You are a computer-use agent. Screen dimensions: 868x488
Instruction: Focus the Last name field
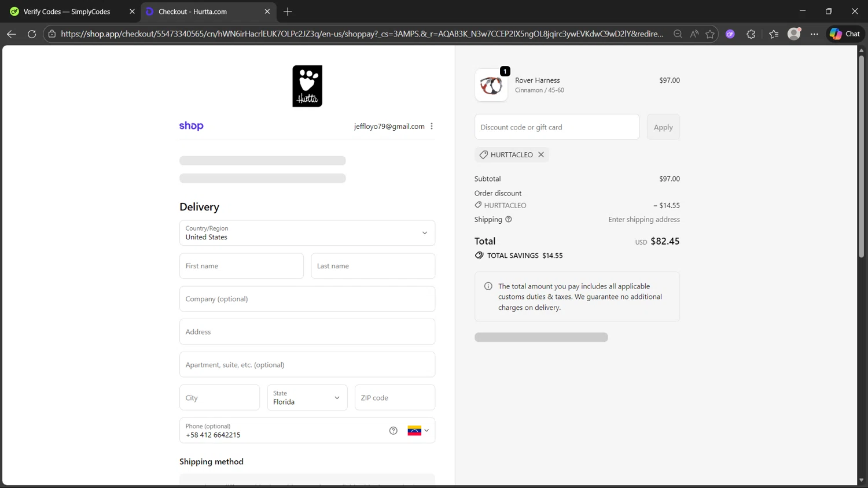tap(373, 266)
